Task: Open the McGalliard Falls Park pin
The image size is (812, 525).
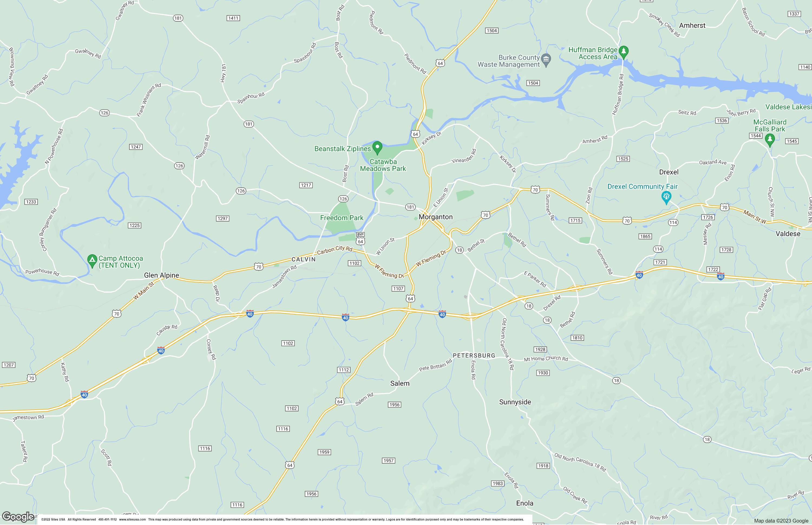Action: click(769, 139)
